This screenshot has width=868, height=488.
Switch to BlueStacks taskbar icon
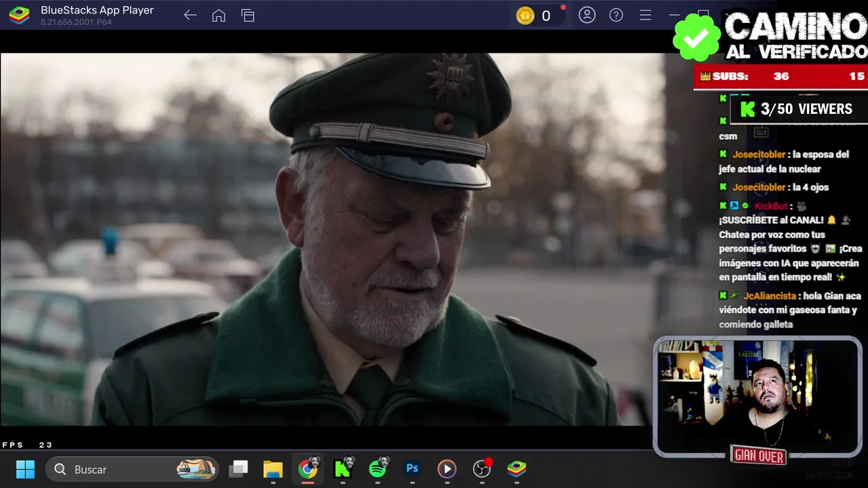[x=517, y=469]
